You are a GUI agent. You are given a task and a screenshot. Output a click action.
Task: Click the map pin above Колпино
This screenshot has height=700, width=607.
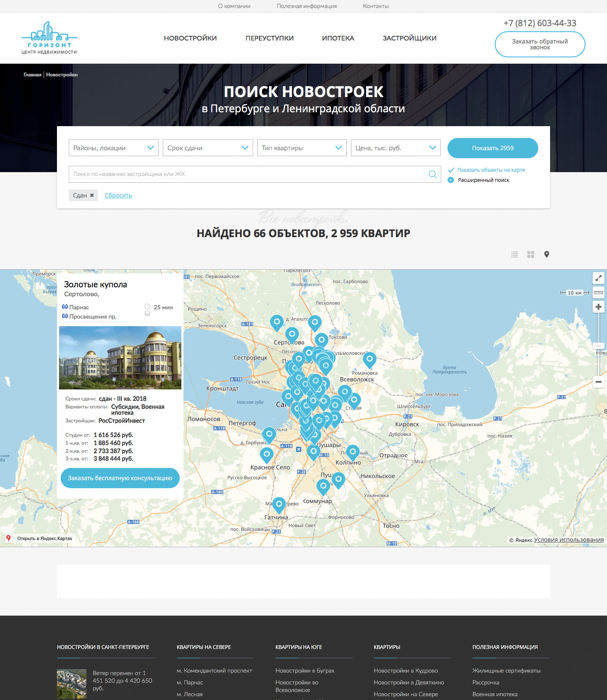[x=353, y=452]
